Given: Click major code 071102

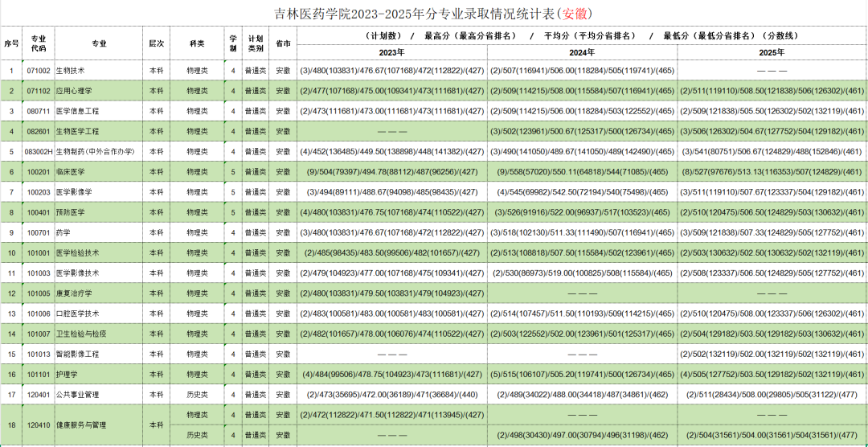Looking at the screenshot, I should point(39,91).
